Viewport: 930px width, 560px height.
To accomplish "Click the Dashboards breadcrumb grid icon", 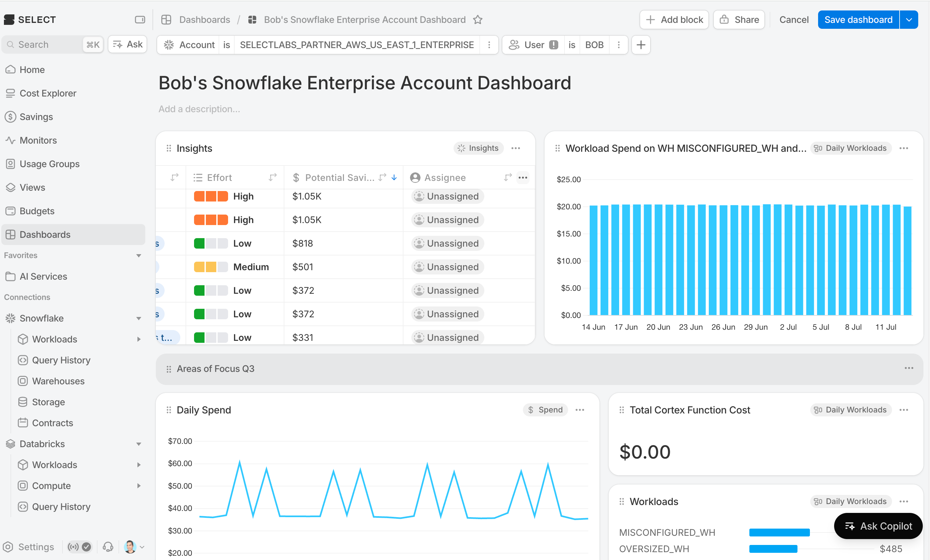I will [166, 20].
